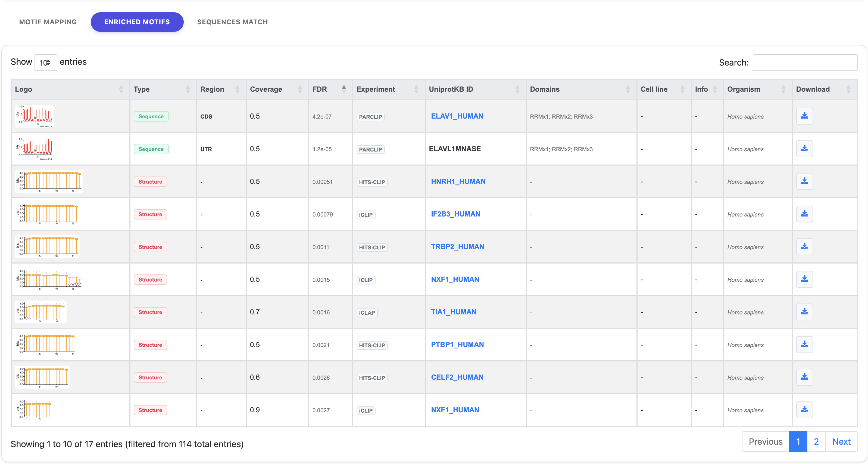Open NXF1_HUMAN link in 0.0027 FDR row
This screenshot has height=464, width=868.
click(455, 410)
